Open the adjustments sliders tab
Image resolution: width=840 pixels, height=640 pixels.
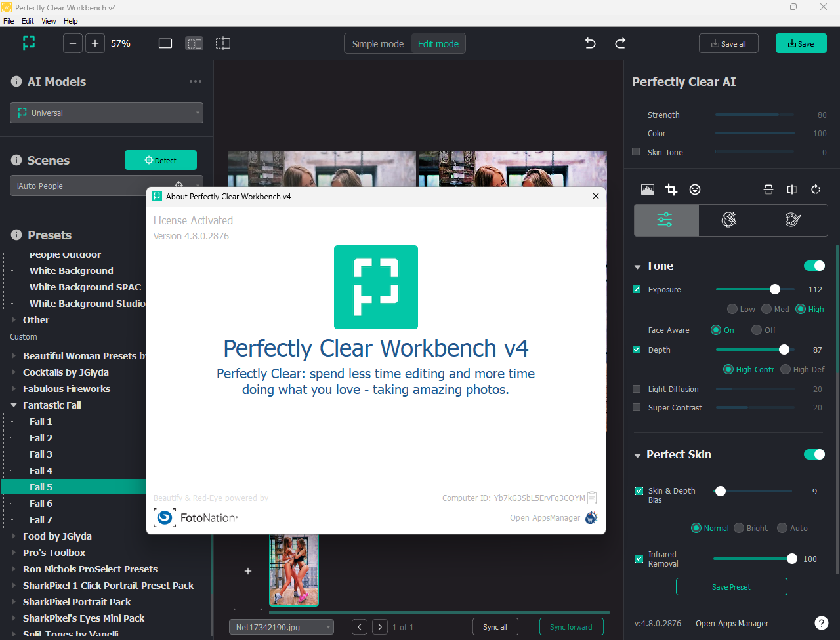[x=666, y=220]
